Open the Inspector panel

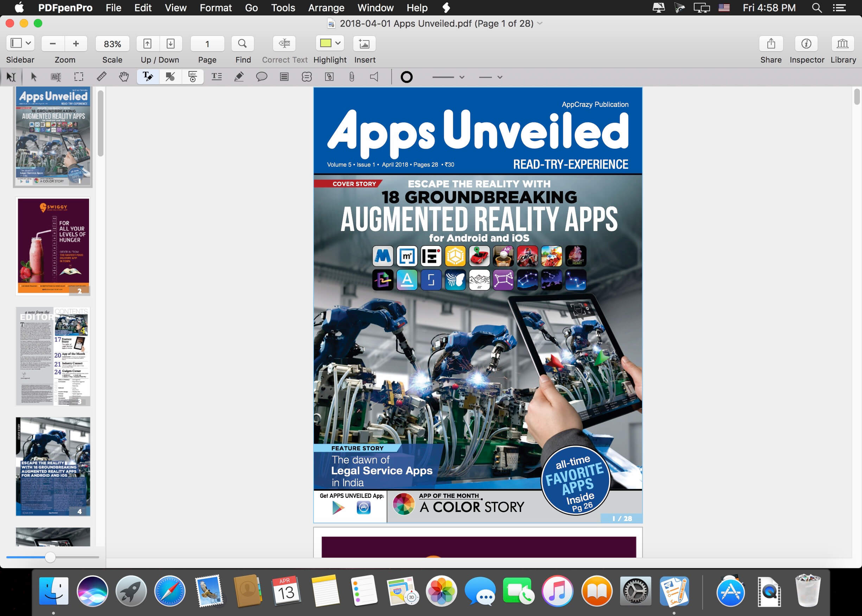(x=806, y=44)
